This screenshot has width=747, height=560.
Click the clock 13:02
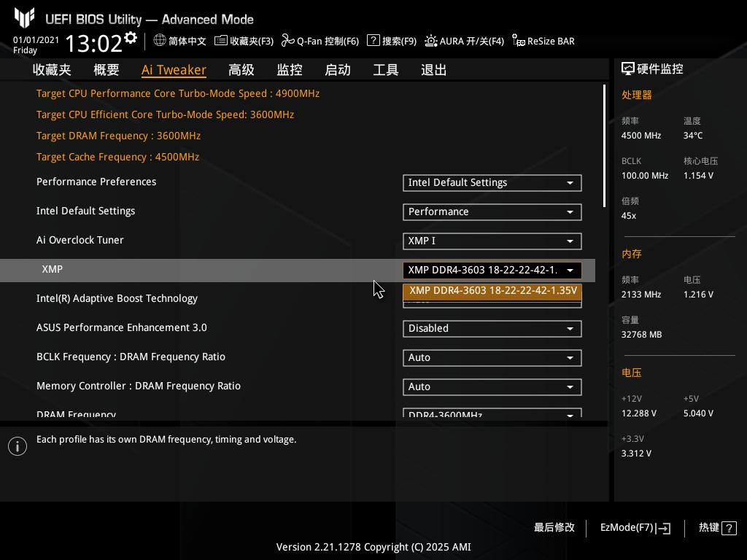(94, 43)
